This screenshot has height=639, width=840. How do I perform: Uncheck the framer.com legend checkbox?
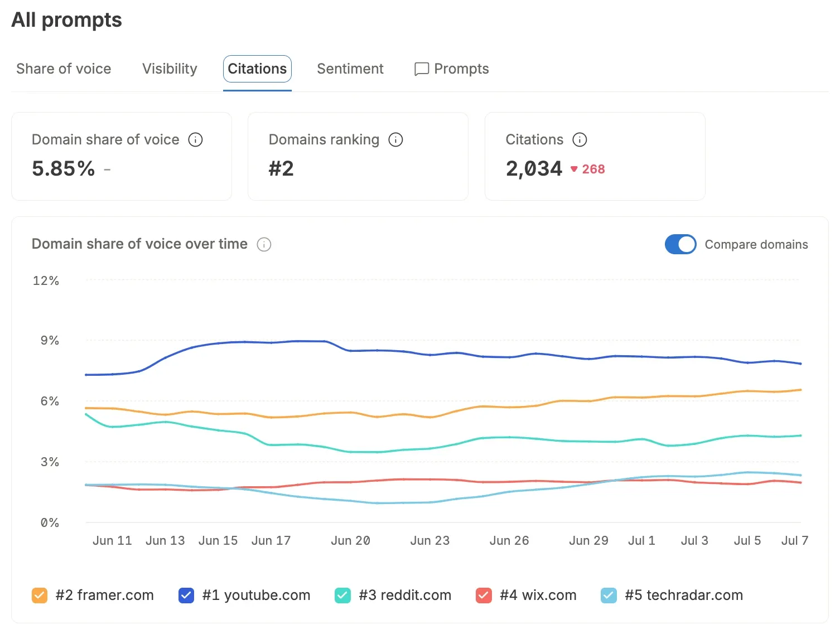click(40, 596)
